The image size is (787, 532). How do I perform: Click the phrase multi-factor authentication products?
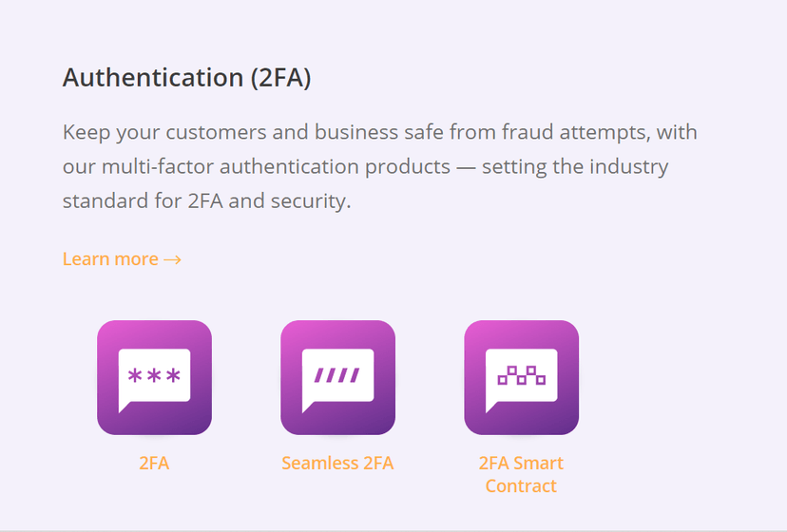pos(276,166)
